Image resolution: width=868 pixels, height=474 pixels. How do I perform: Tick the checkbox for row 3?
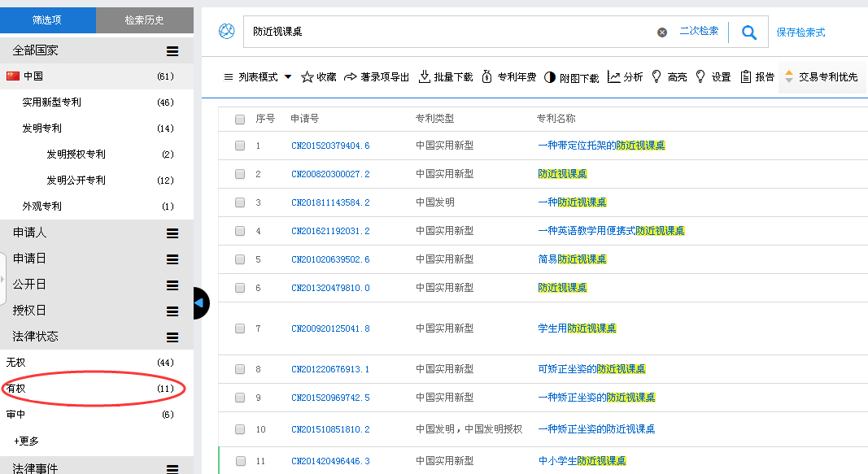[240, 202]
